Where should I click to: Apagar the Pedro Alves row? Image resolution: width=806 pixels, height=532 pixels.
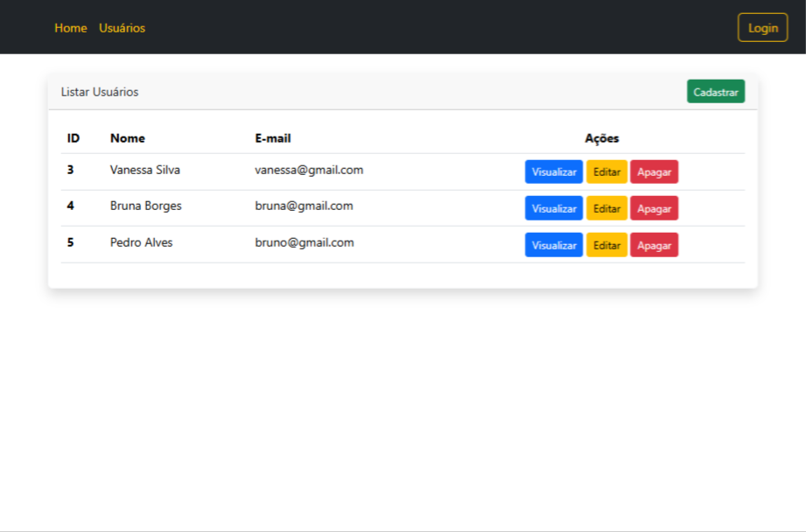654,246
